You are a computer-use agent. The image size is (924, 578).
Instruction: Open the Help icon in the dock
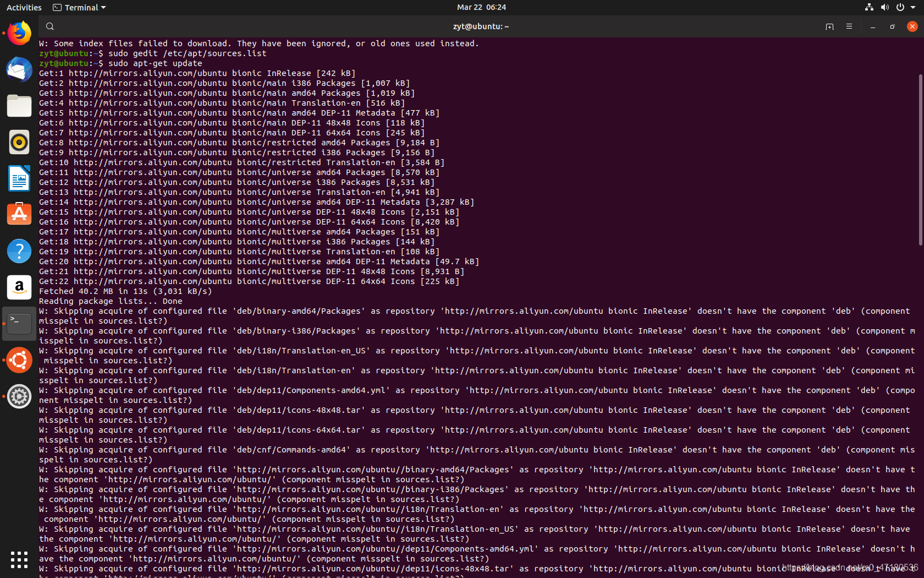tap(19, 251)
